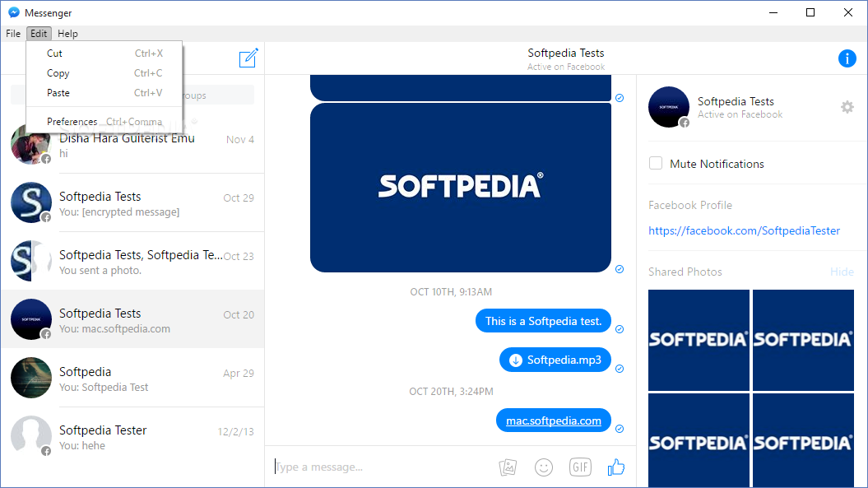Choose Cut from the Edit menu

[104, 53]
